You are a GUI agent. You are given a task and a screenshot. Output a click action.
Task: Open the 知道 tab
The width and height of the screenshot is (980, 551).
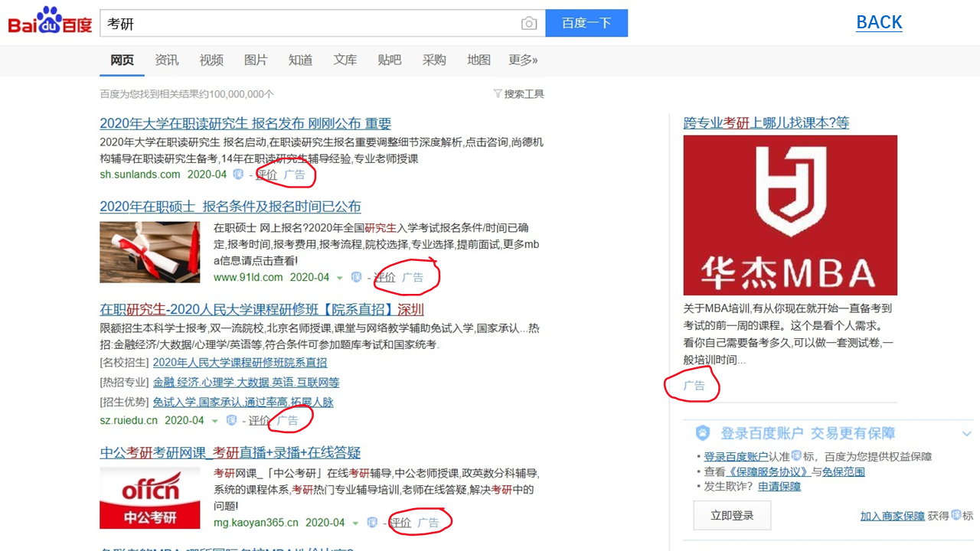click(300, 60)
